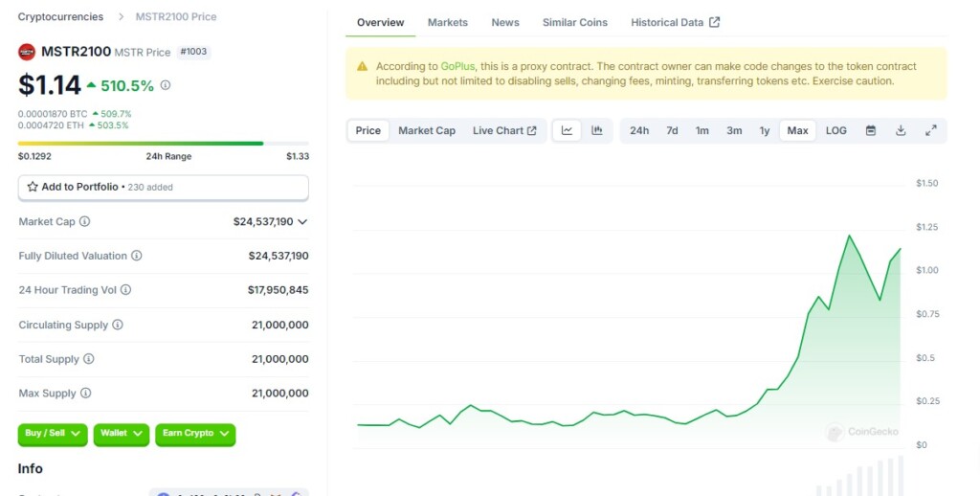This screenshot has width=980, height=496.
Task: Click the MSTR2100 coin logo icon
Action: [x=27, y=52]
